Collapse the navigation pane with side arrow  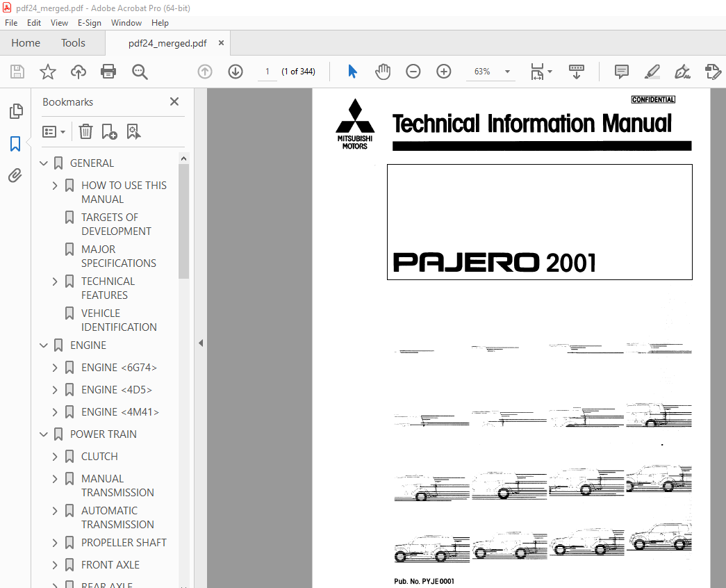point(201,343)
